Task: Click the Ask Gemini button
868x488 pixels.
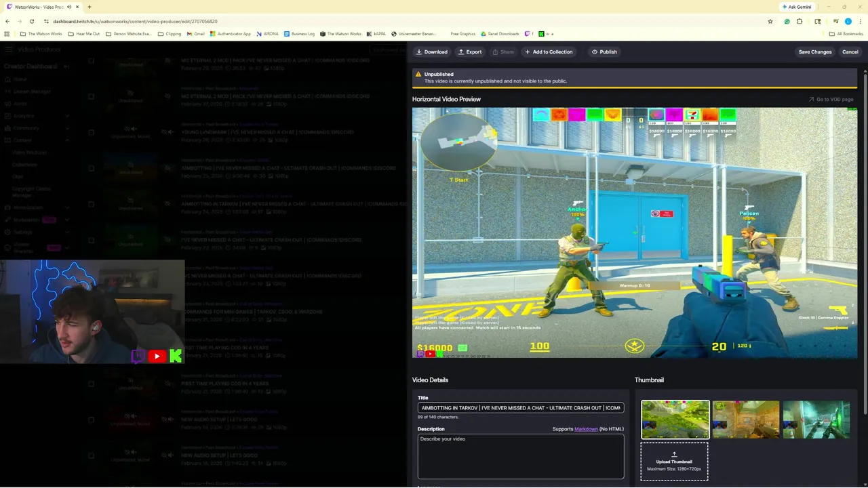Action: (797, 7)
